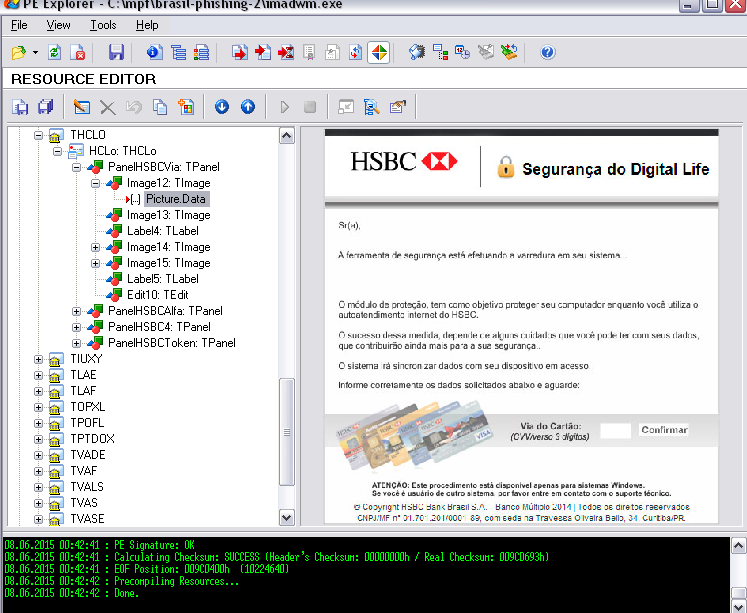Click the log pane scroll-up arrow
747x613 pixels.
click(738, 545)
